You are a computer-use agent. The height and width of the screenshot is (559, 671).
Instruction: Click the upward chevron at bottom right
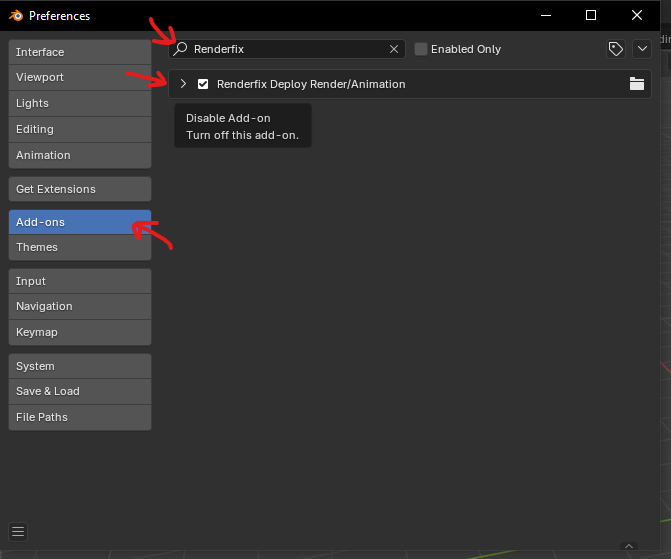coord(629,546)
